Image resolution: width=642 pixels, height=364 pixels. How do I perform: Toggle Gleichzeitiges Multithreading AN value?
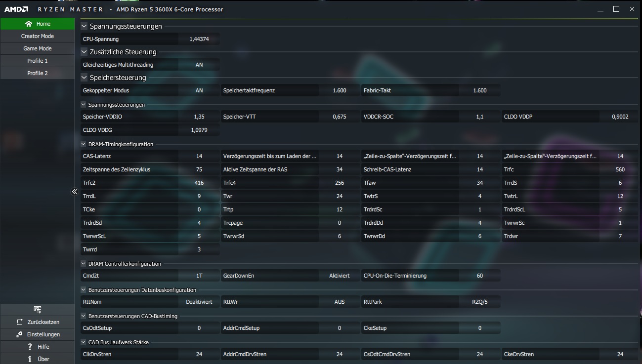(199, 65)
